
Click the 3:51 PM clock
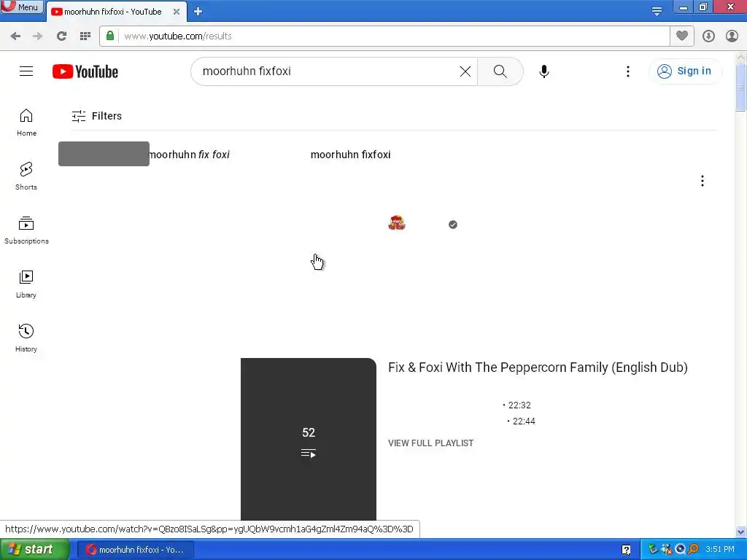coord(720,550)
